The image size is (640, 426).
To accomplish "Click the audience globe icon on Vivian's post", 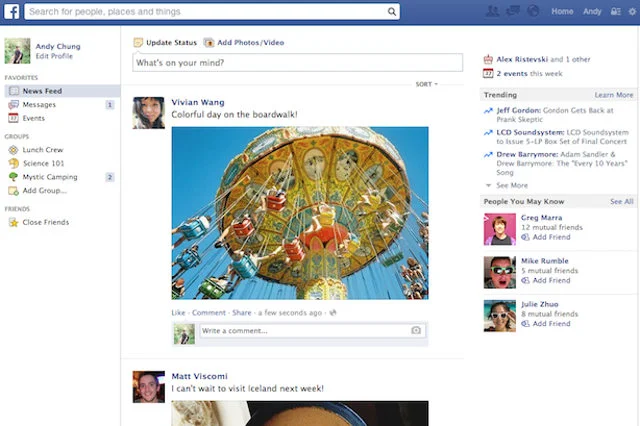I will click(333, 313).
